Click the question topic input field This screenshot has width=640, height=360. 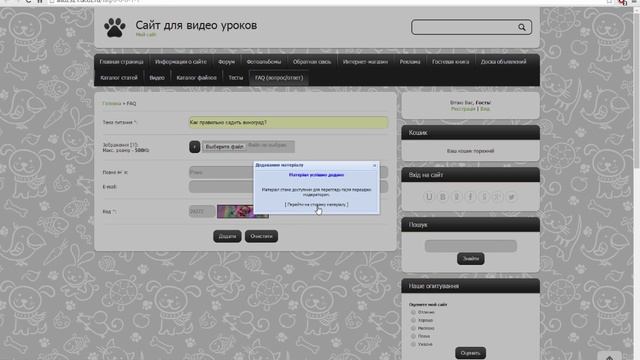point(288,122)
